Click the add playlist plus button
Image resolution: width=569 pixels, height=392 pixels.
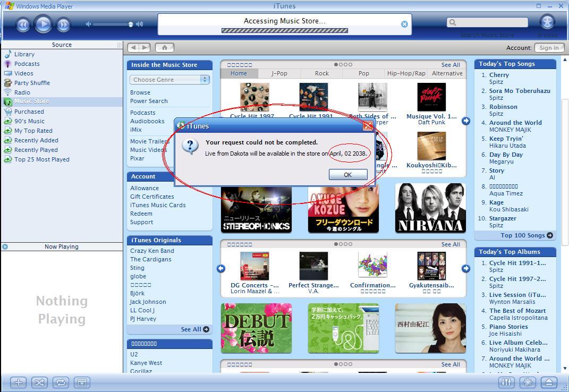click(19, 382)
